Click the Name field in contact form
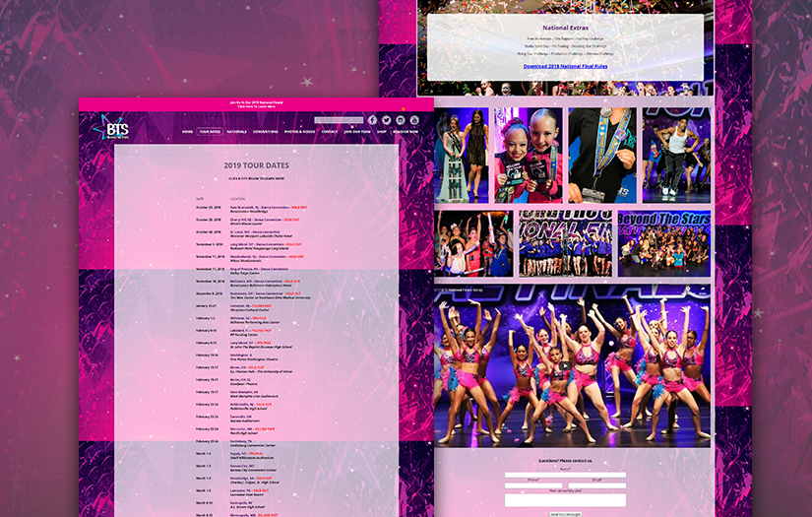The width and height of the screenshot is (812, 517). 565,475
